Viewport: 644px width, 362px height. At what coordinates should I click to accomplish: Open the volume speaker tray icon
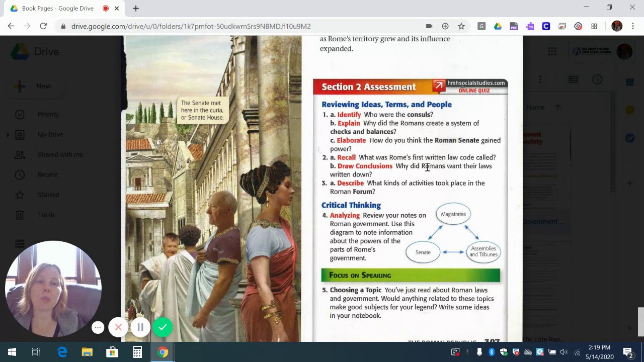(563, 352)
